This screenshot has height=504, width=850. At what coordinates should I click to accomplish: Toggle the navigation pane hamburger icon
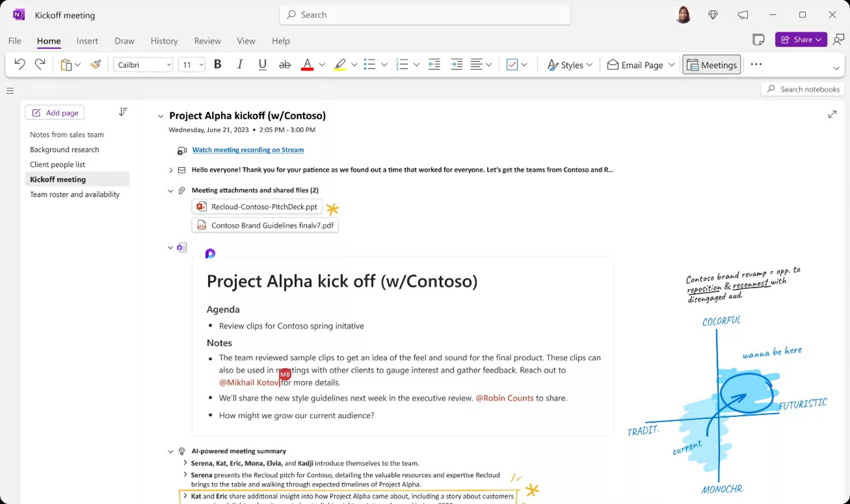pos(10,91)
